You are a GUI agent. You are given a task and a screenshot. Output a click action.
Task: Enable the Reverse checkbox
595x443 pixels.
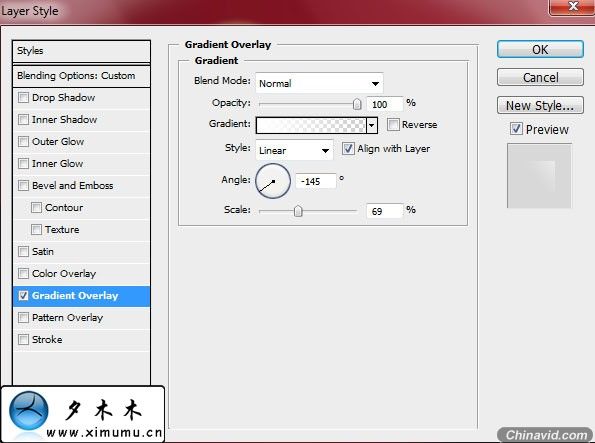point(393,125)
